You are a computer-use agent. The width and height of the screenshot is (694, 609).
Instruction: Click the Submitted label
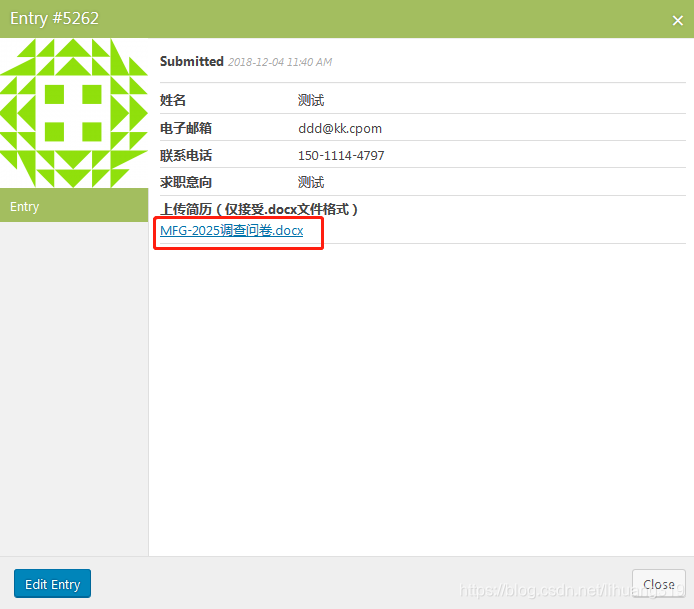click(192, 62)
